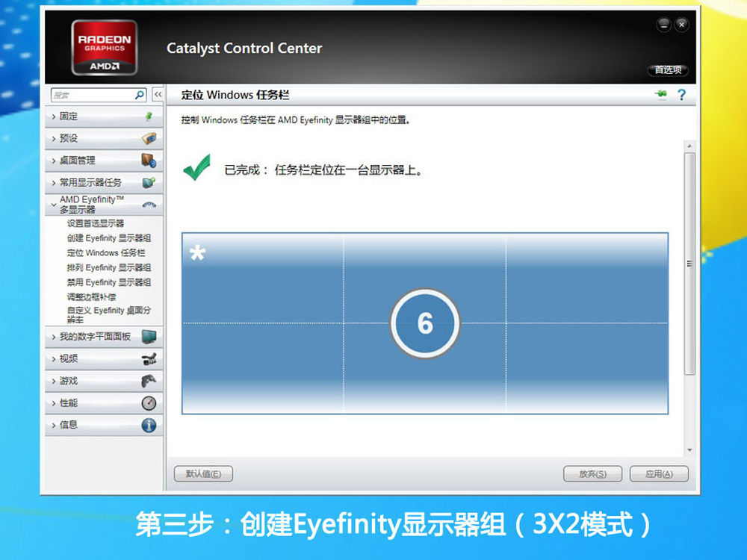Select 调整边框补偿 in the sidebar
Image resolution: width=747 pixels, height=560 pixels.
click(x=91, y=296)
